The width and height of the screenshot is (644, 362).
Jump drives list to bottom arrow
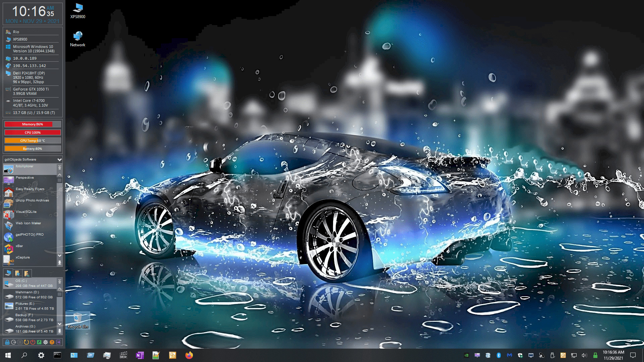point(59,331)
